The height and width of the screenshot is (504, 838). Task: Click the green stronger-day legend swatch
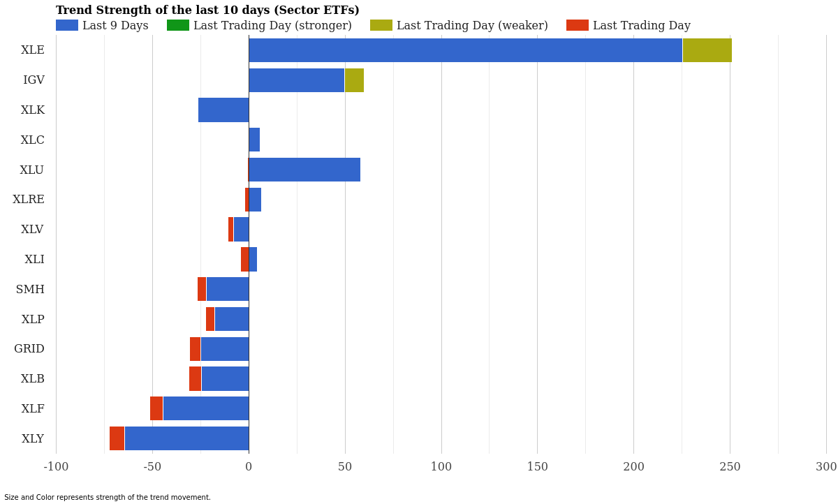[178, 25]
